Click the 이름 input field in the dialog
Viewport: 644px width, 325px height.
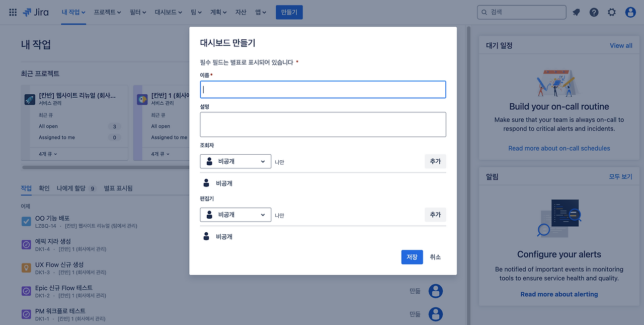point(323,90)
